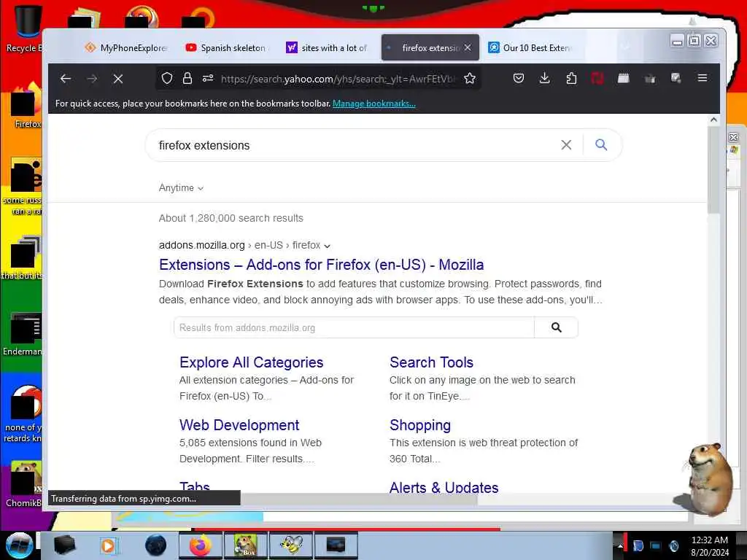Open Extensions – Add-ons for Firefox result

coord(322,264)
